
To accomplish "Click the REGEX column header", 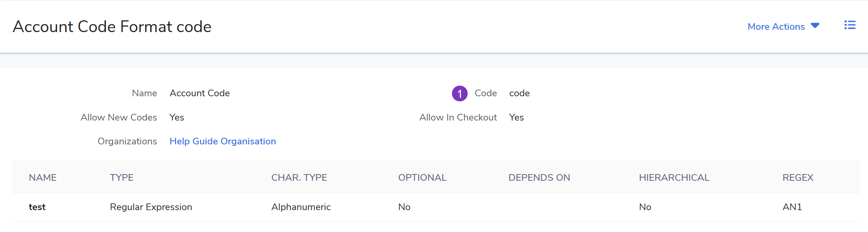I will (x=798, y=178).
